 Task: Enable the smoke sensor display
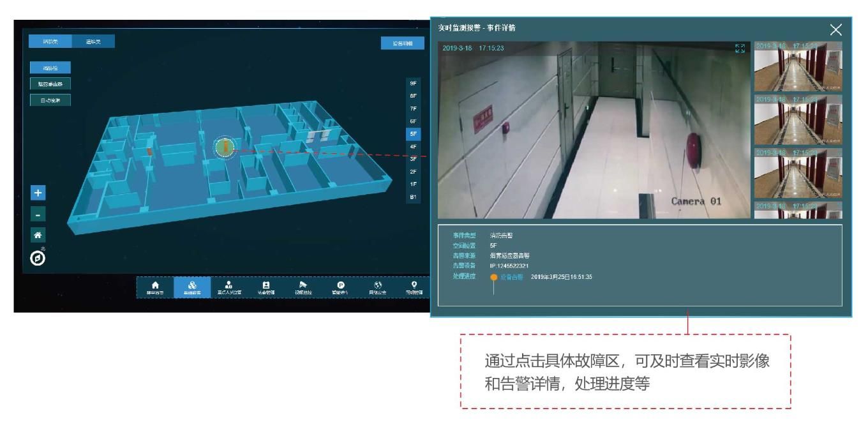click(x=52, y=84)
